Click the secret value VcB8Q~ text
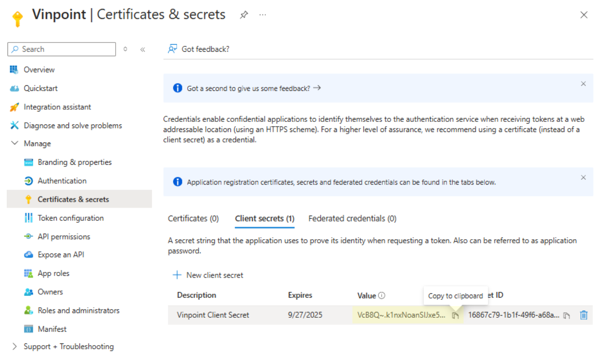This screenshot has height=364, width=609. click(401, 315)
